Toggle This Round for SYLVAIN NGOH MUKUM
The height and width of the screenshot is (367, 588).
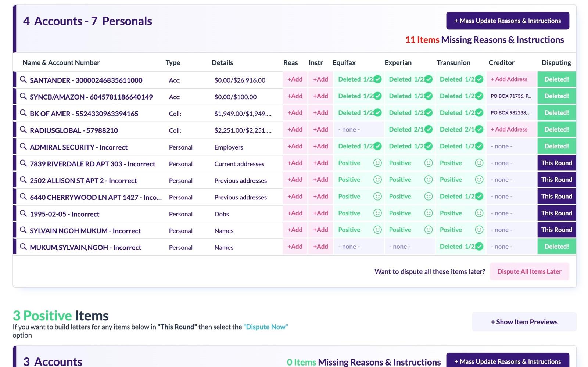[556, 230]
